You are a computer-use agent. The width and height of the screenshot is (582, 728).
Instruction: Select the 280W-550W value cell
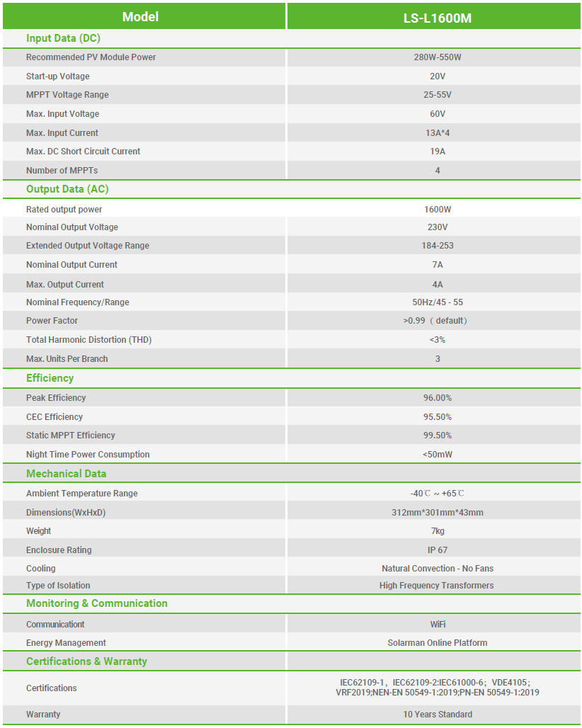(438, 57)
